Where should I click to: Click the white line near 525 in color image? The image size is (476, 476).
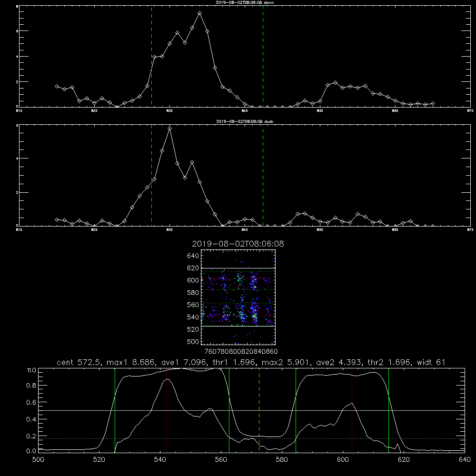tap(238, 327)
